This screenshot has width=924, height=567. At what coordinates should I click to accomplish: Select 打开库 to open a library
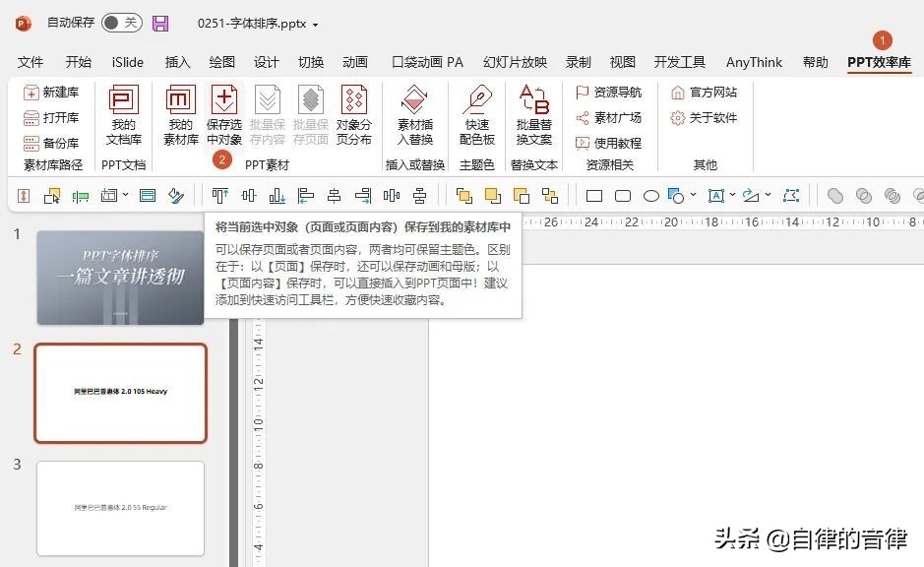49,117
